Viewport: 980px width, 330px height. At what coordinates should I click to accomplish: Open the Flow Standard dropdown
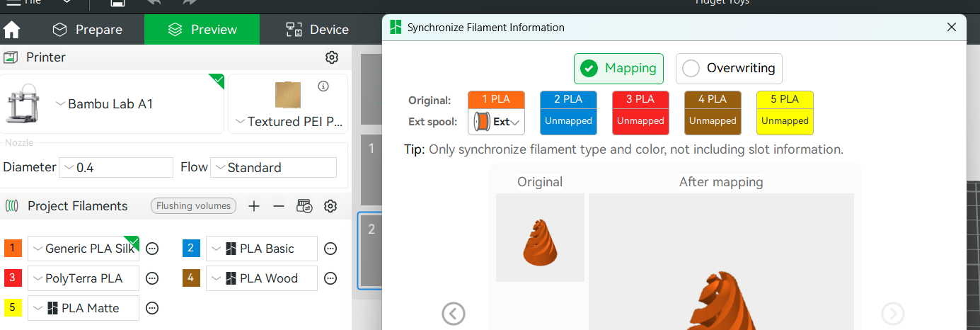[273, 168]
